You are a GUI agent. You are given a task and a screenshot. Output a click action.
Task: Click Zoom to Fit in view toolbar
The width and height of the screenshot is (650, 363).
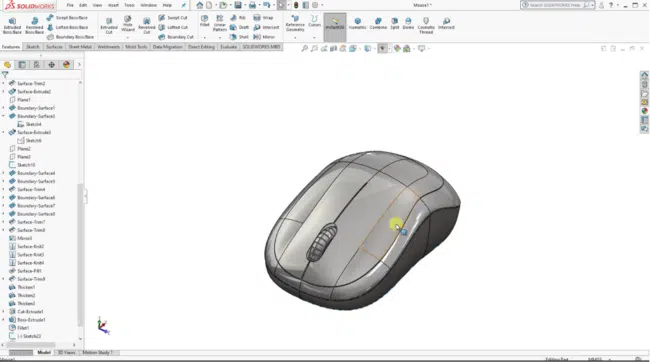point(305,48)
